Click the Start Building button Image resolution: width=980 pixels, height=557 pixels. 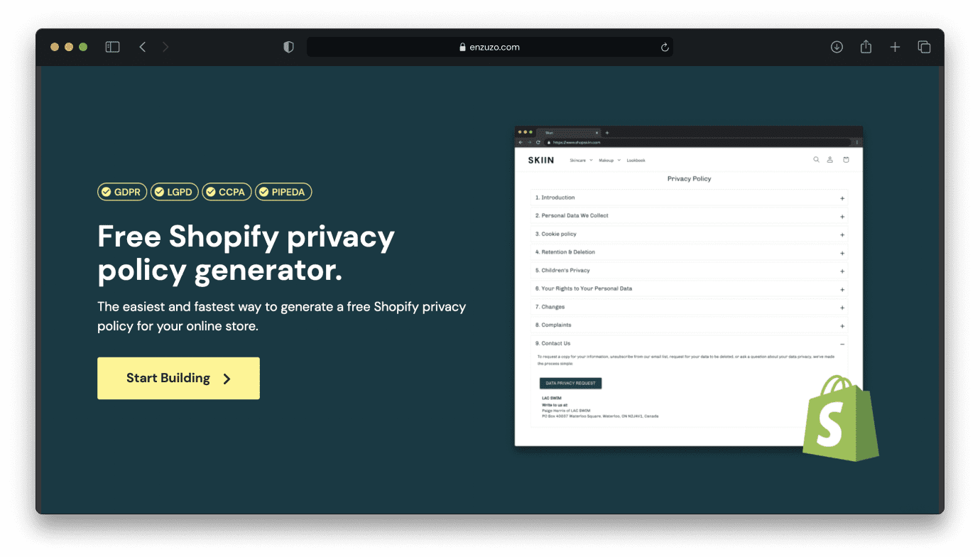point(178,378)
